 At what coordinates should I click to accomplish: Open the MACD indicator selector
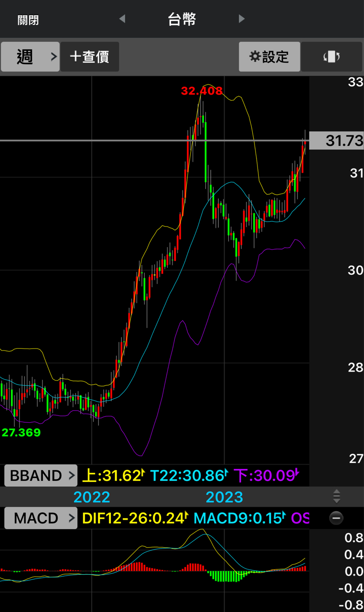pyautogui.click(x=41, y=518)
